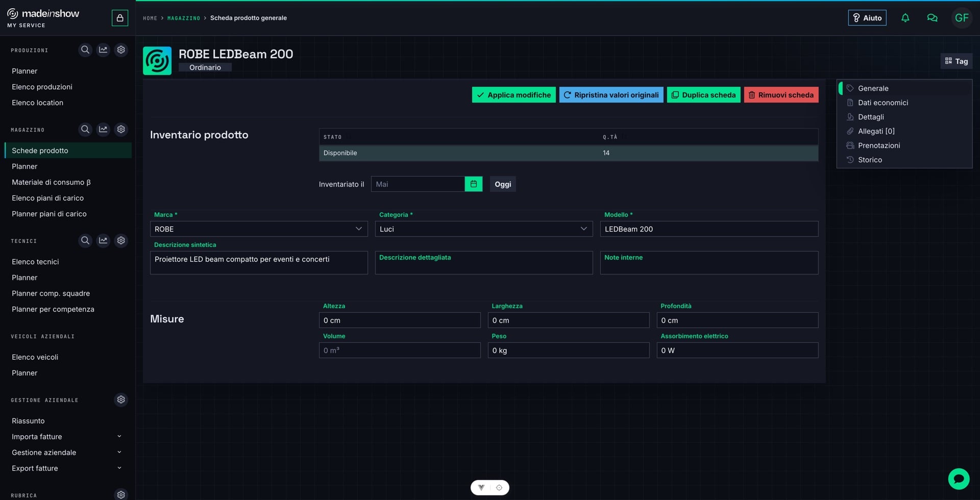This screenshot has width=980, height=500.
Task: Click the Note interne field
Action: click(x=709, y=263)
